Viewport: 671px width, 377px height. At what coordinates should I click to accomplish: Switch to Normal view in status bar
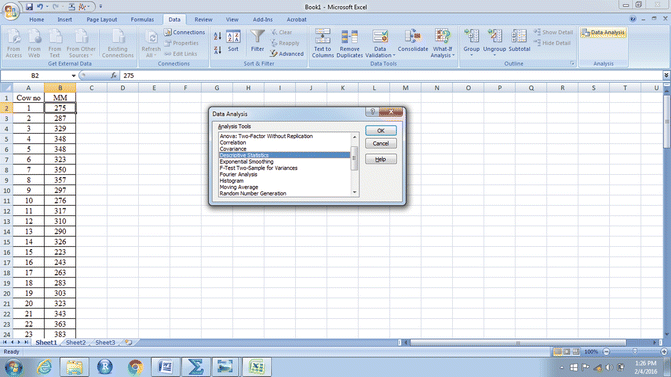(558, 352)
